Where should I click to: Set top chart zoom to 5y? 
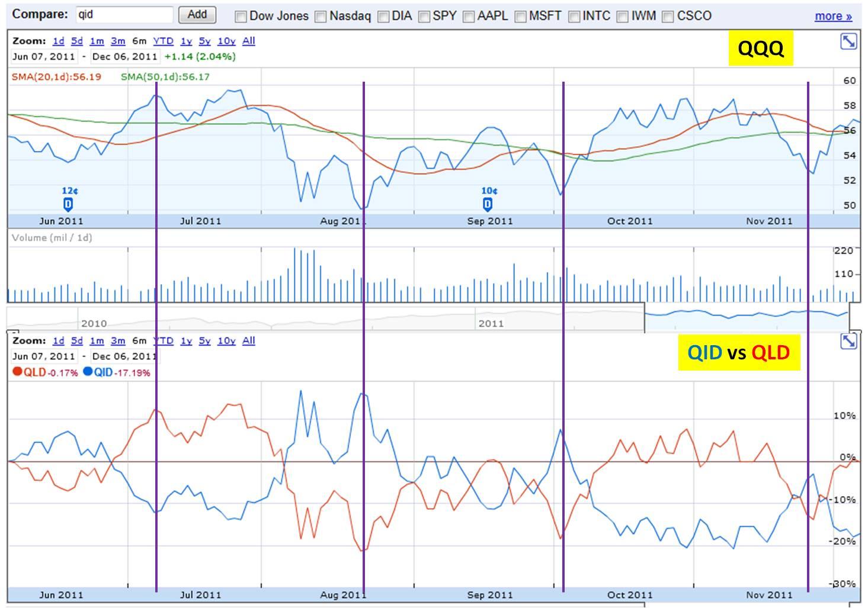point(204,41)
